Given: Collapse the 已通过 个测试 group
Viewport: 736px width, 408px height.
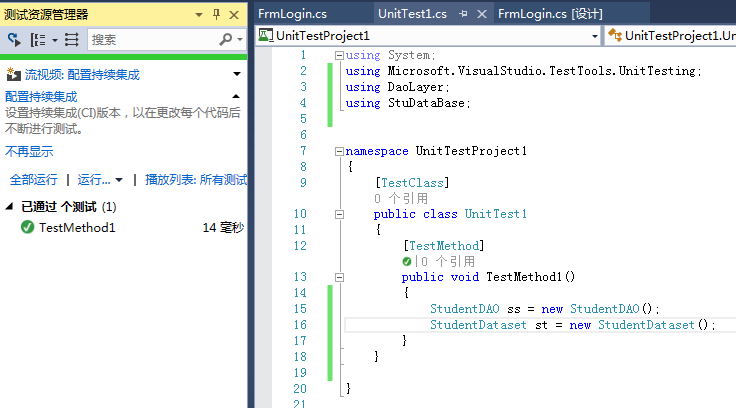Looking at the screenshot, I should point(9,206).
